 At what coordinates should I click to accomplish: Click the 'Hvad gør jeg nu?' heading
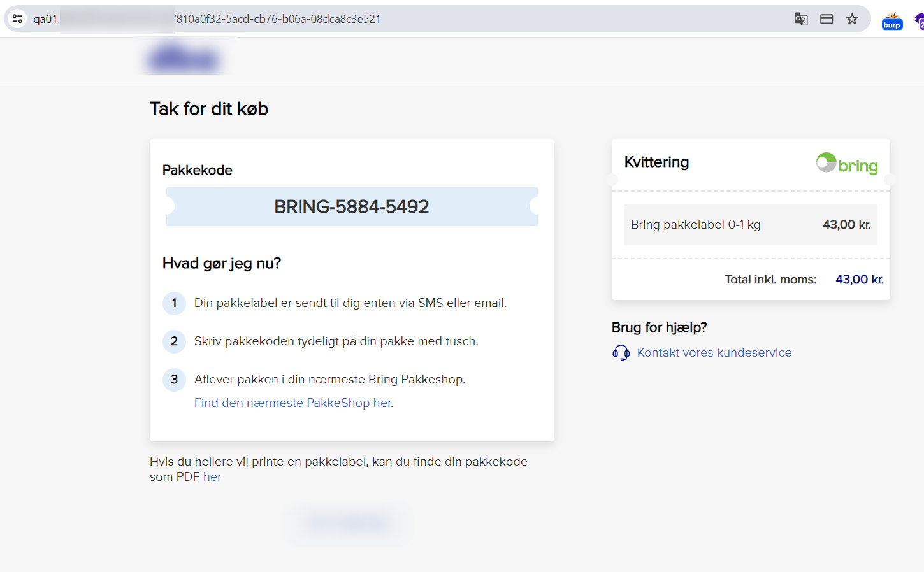[x=222, y=264]
